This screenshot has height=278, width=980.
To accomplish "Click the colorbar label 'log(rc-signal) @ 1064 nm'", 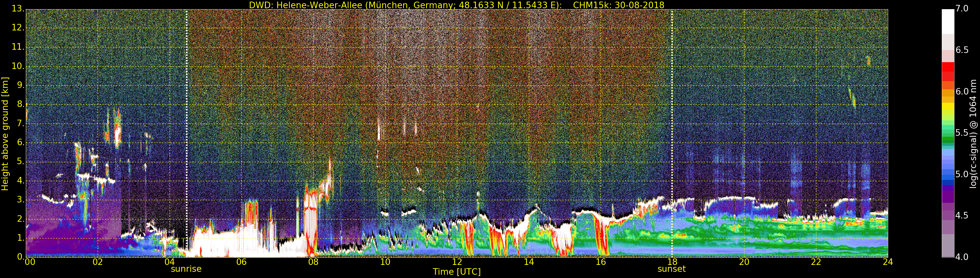I will pos(973,134).
